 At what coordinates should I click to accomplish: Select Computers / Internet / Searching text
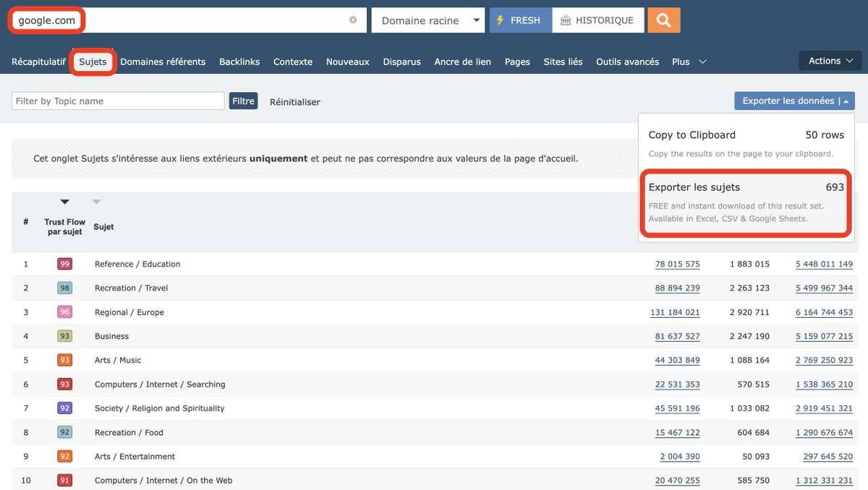click(x=160, y=384)
